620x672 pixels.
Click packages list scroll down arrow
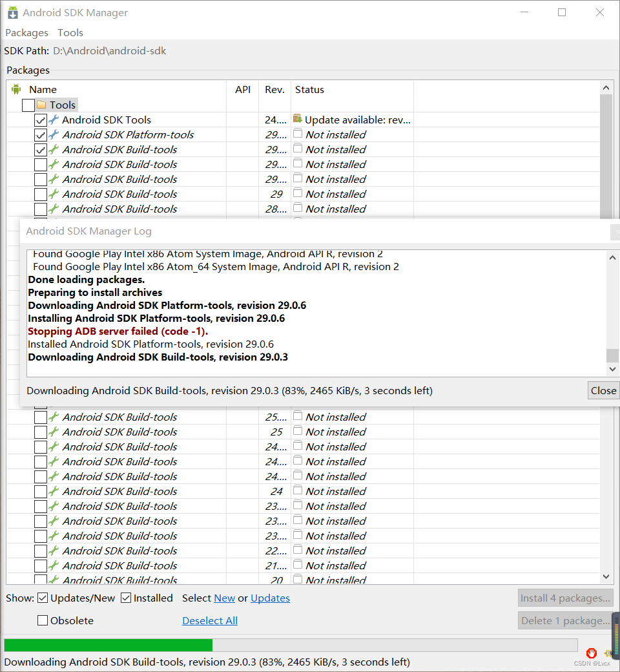(606, 576)
